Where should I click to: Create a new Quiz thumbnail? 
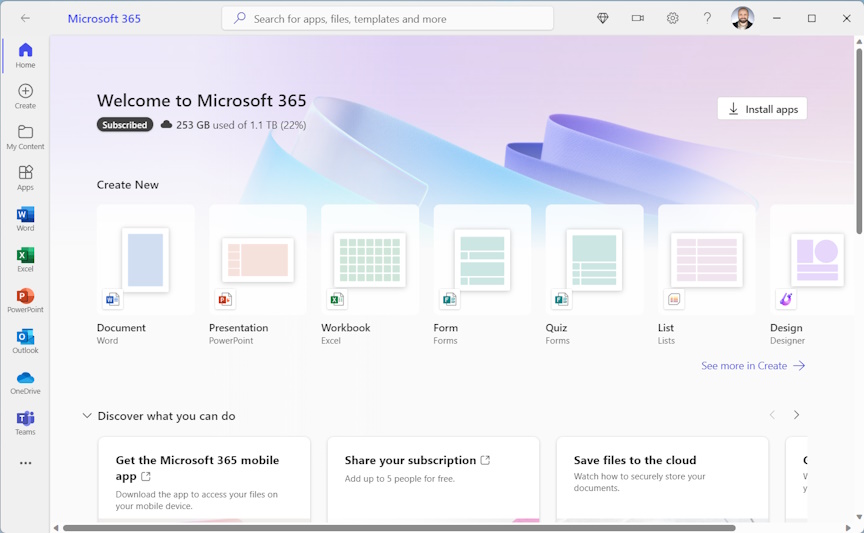[595, 260]
